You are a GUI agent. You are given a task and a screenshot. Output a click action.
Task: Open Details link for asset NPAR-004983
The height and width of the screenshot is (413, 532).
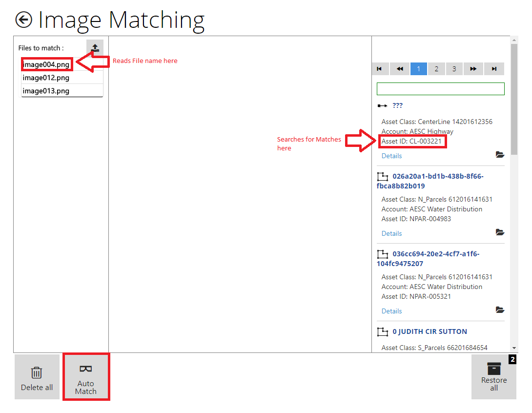[x=391, y=233]
